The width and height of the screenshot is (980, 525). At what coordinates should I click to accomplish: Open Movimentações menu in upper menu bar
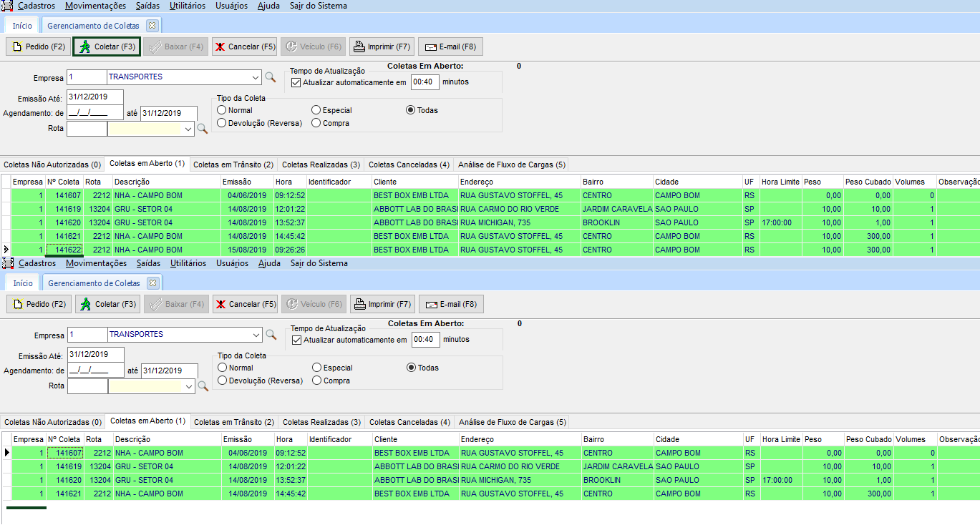[94, 6]
